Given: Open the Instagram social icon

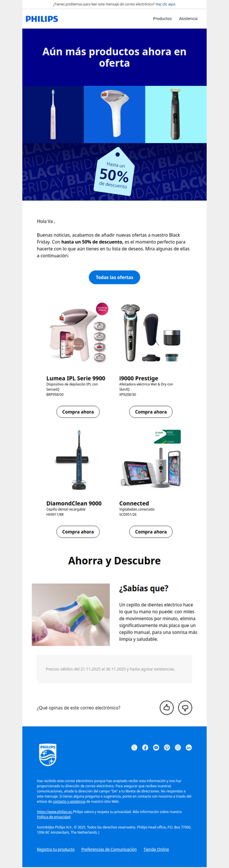Looking at the screenshot, I should (178, 748).
